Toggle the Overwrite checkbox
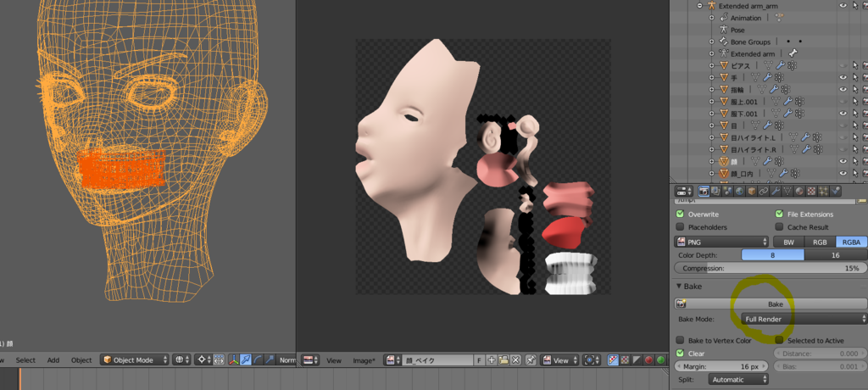 coord(680,214)
